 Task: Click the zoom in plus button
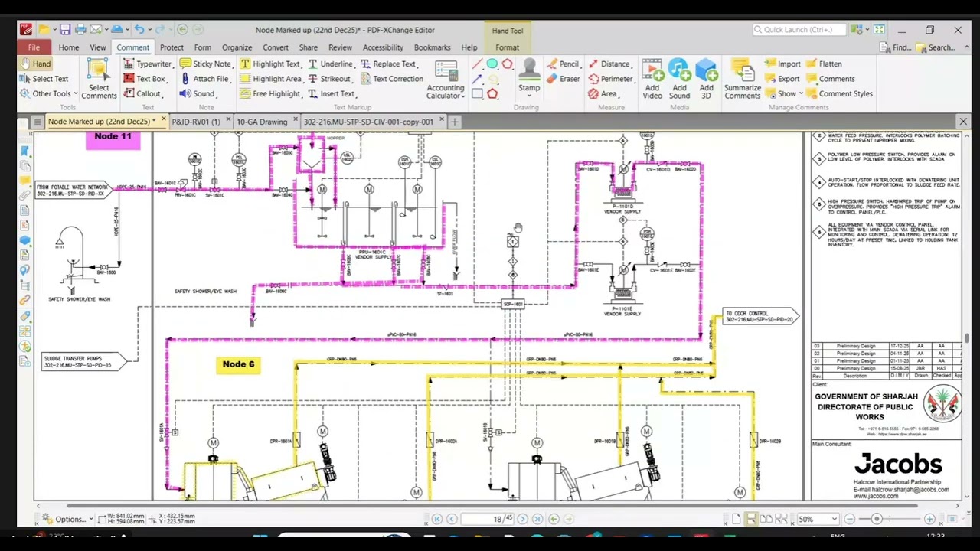(929, 520)
